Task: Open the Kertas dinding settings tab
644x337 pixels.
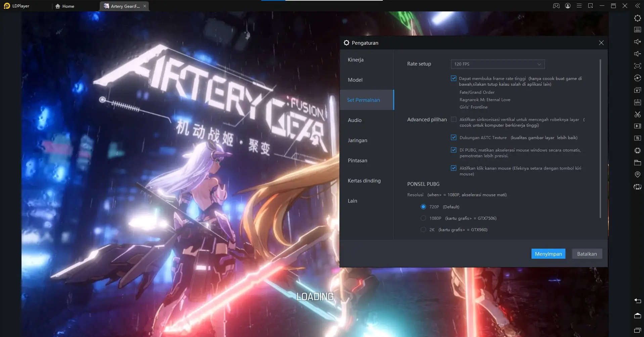Action: click(367, 180)
